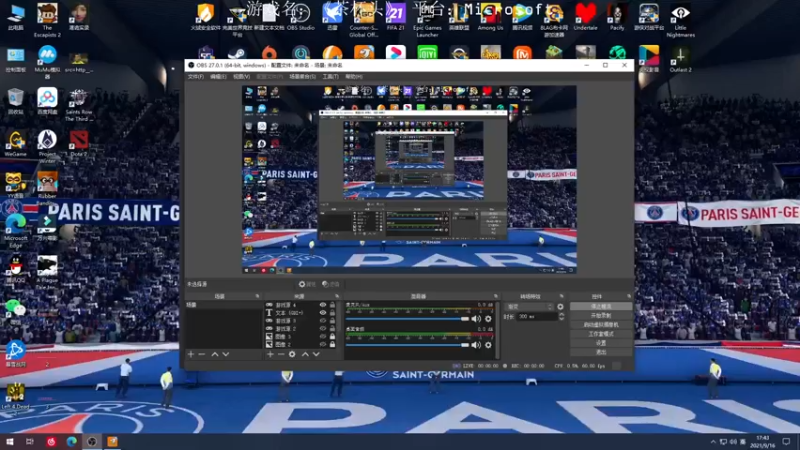The image size is (800, 450).
Task: Move the scene down in the Scenes dock
Action: 226,354
